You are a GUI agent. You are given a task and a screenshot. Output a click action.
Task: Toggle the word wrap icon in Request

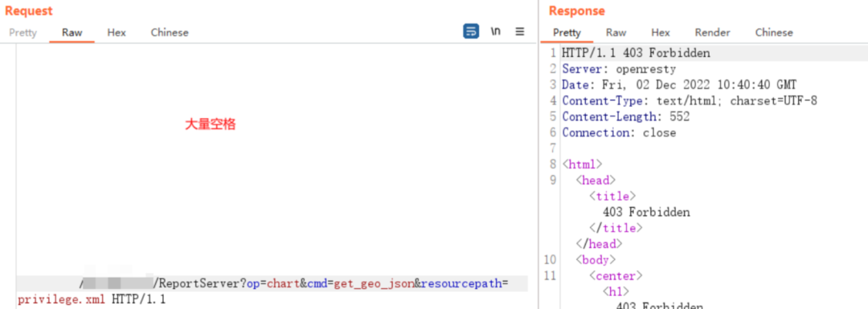click(x=471, y=31)
